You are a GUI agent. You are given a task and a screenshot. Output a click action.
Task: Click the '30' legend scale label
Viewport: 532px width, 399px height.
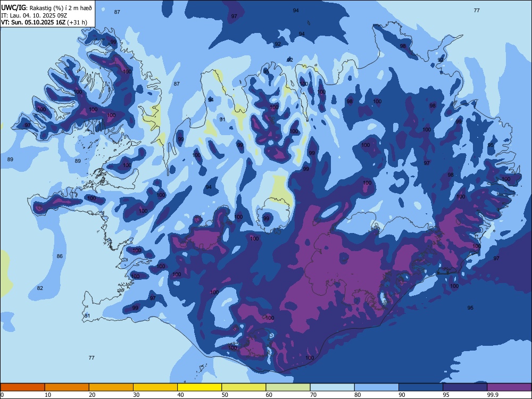[x=136, y=395]
